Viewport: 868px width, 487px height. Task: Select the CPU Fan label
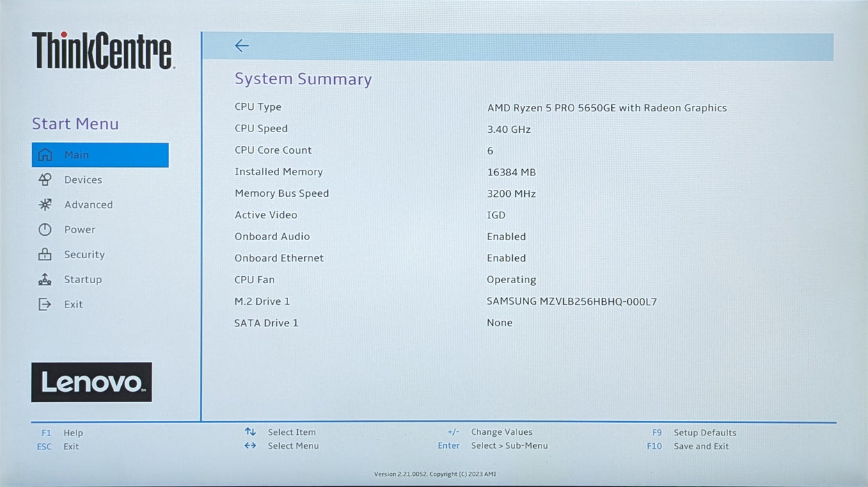coord(255,280)
